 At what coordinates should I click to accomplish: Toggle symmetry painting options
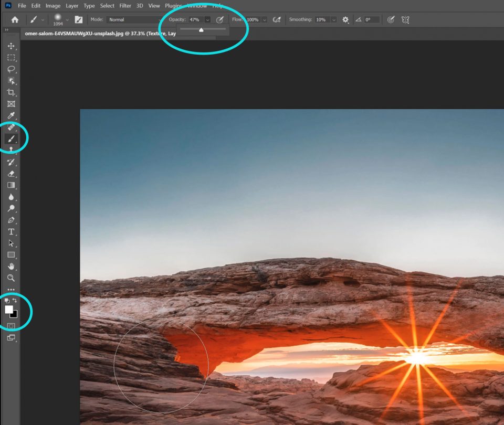click(x=405, y=19)
